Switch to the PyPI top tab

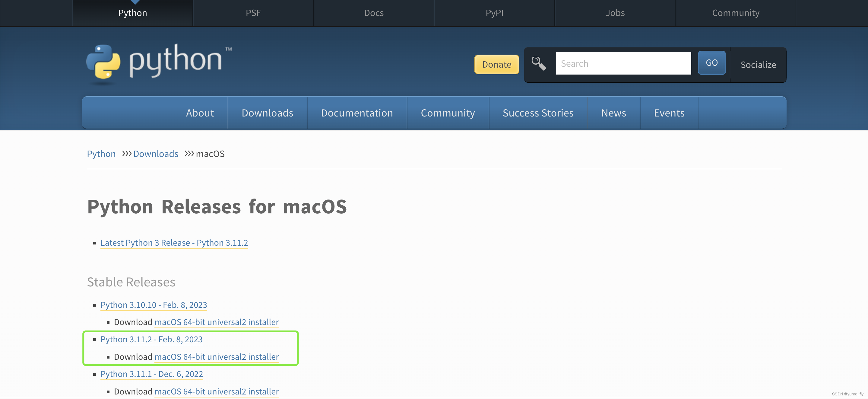pyautogui.click(x=494, y=13)
